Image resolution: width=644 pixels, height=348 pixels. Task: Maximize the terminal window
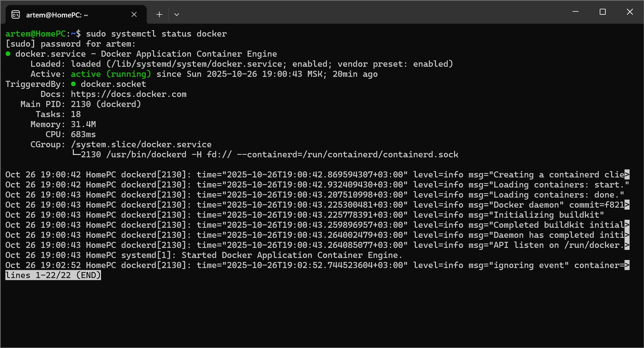[x=603, y=12]
